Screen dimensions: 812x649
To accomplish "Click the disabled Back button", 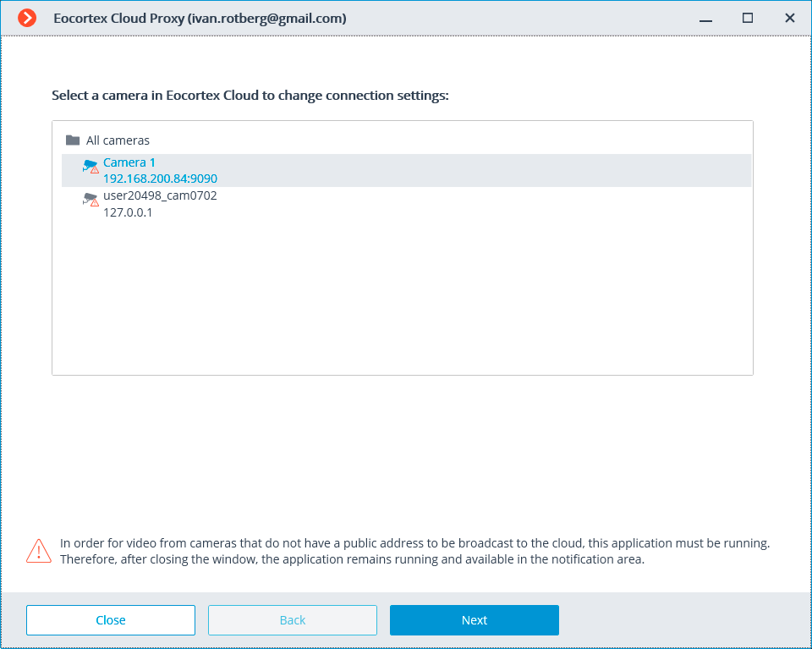I will tap(292, 619).
